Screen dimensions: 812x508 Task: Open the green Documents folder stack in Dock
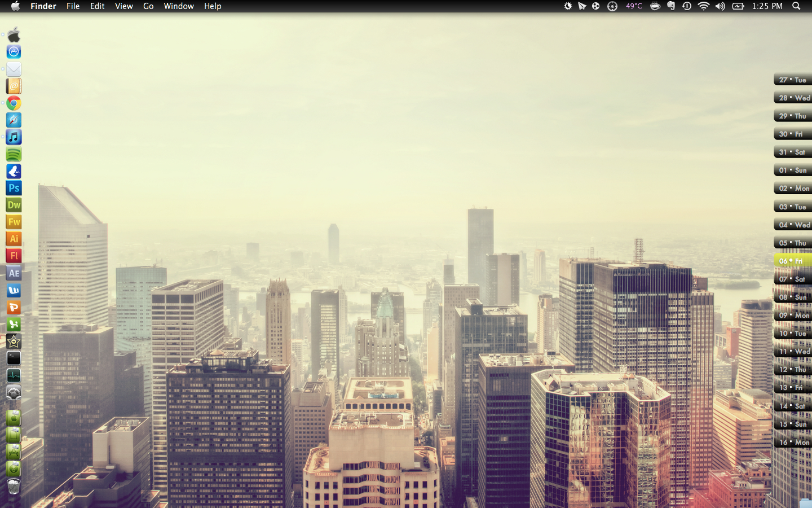click(14, 435)
